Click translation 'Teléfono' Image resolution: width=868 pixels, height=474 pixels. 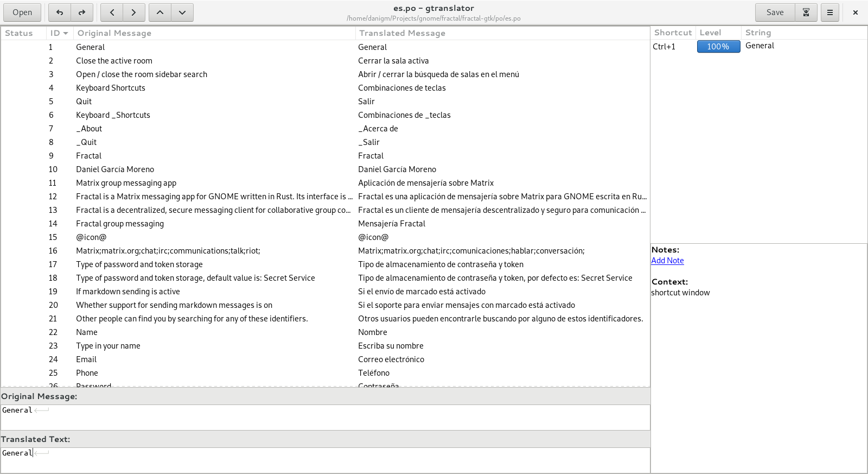(374, 373)
